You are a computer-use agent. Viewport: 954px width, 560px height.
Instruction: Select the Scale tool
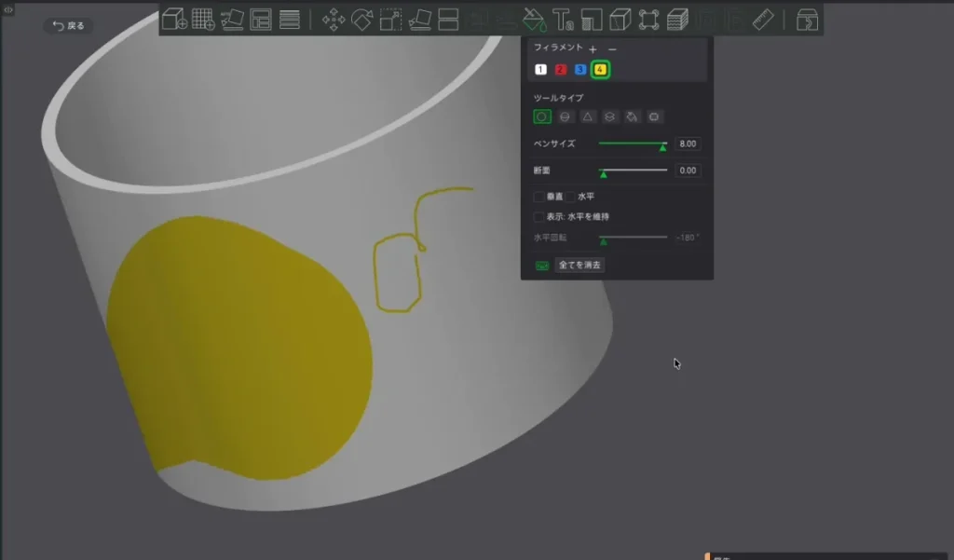(390, 20)
